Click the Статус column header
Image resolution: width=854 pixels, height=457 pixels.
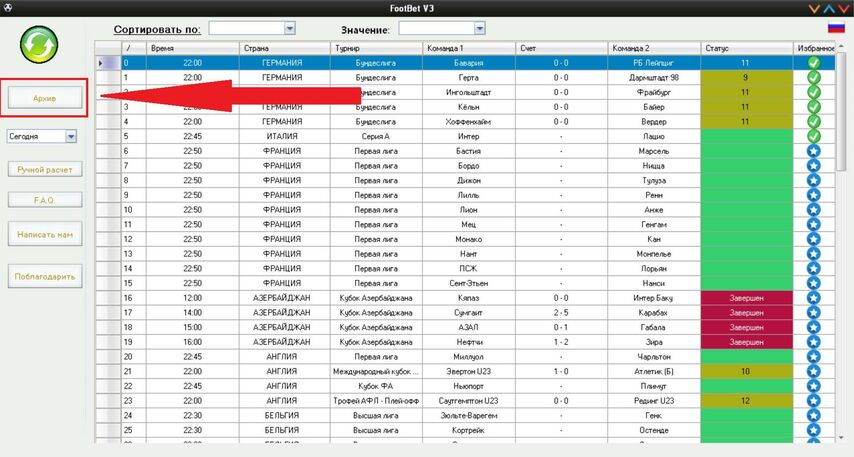pos(747,48)
